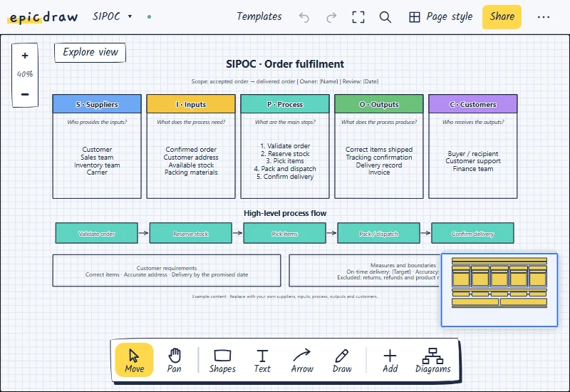Image resolution: width=570 pixels, height=392 pixels.
Task: Select the Pack / dispatch flow box
Action: pos(379,234)
